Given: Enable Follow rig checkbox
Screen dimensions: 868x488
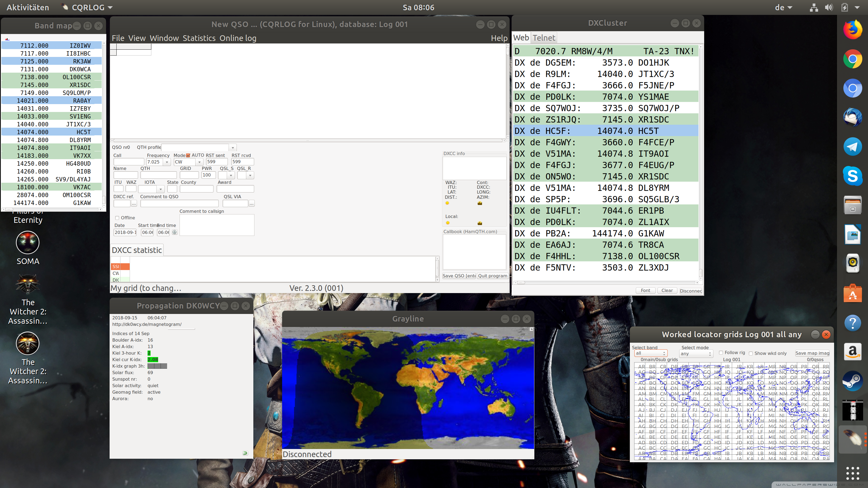Looking at the screenshot, I should click(x=721, y=353).
